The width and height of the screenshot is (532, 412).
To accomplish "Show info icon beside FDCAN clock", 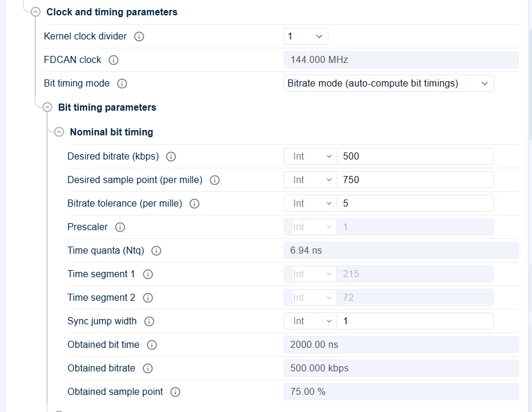I will click(114, 60).
